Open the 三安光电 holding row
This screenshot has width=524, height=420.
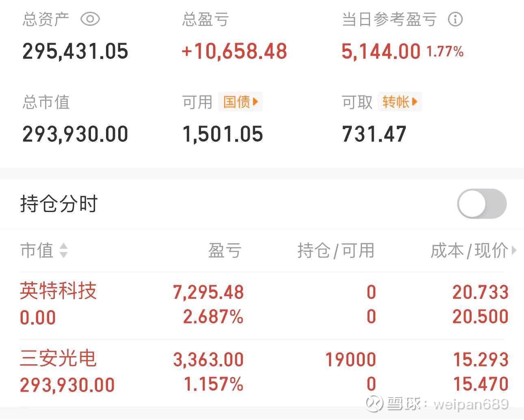[58, 359]
